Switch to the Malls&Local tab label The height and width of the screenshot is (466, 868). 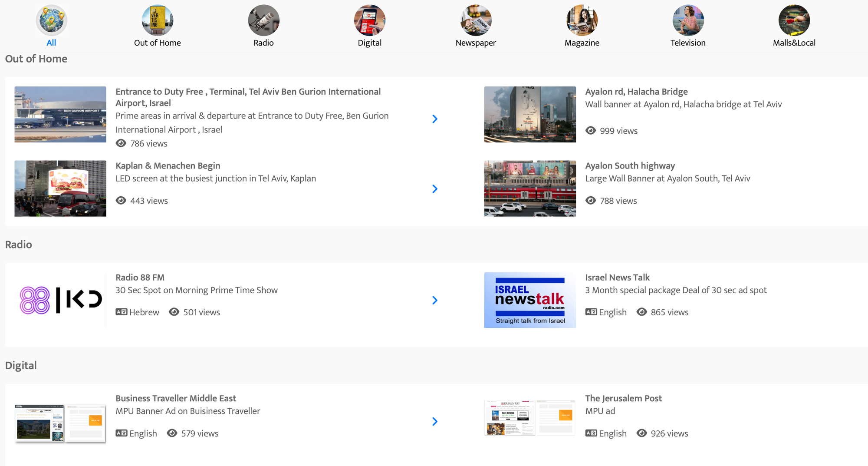(x=794, y=43)
